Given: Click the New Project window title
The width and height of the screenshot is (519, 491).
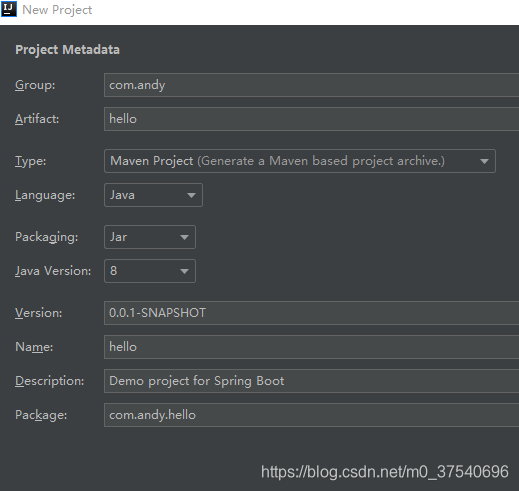Looking at the screenshot, I should 57,10.
